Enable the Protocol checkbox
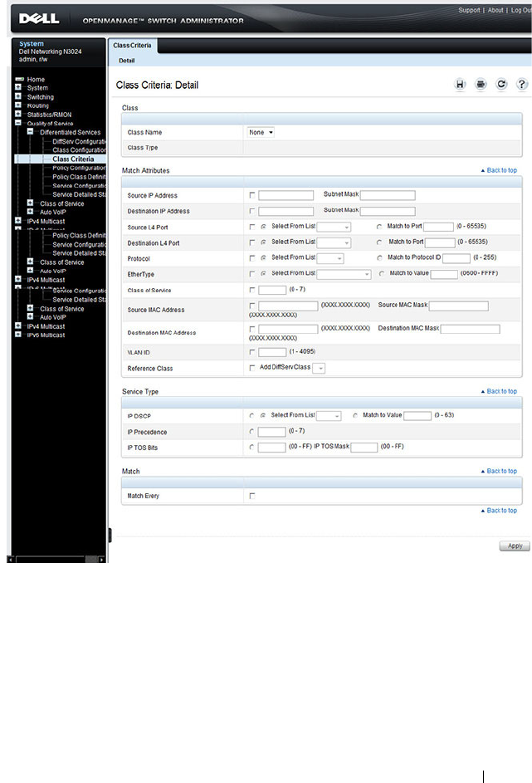This screenshot has width=532, height=783. click(x=252, y=259)
